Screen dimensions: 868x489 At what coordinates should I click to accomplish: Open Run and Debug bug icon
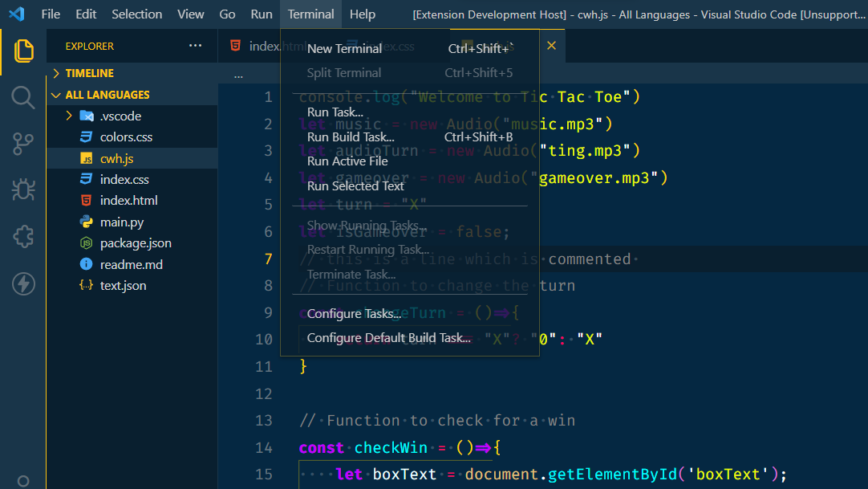click(23, 190)
